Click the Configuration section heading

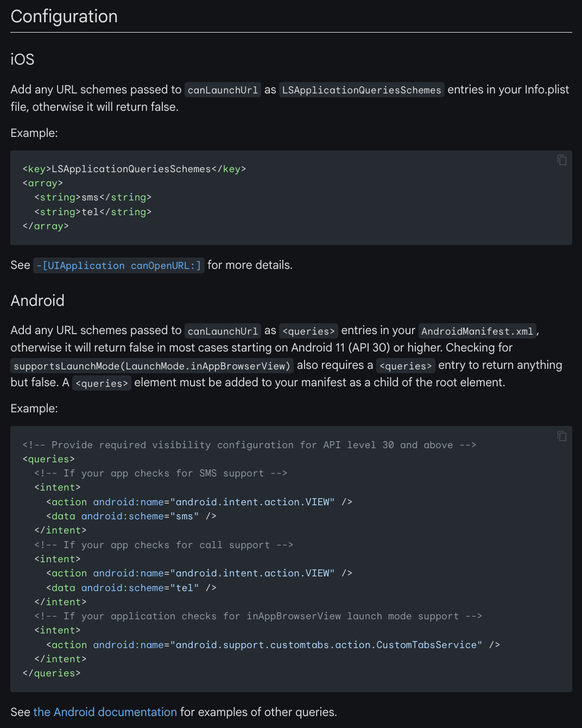[x=64, y=16]
